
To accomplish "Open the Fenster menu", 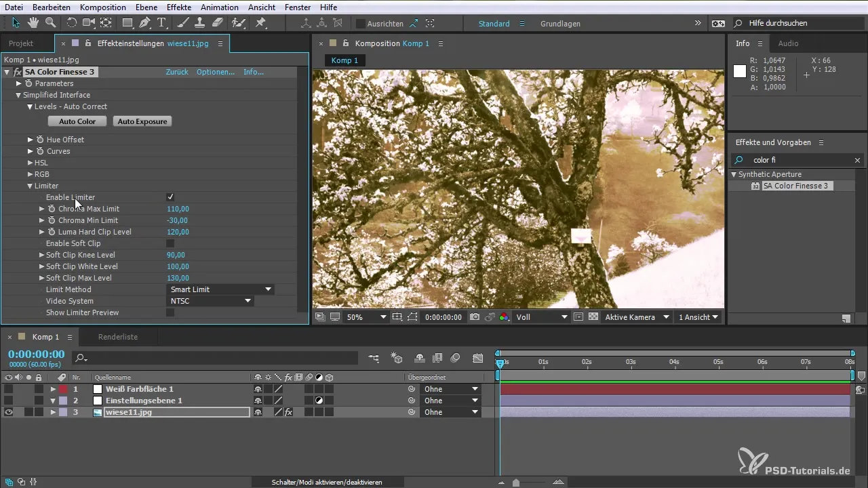I will click(x=297, y=7).
